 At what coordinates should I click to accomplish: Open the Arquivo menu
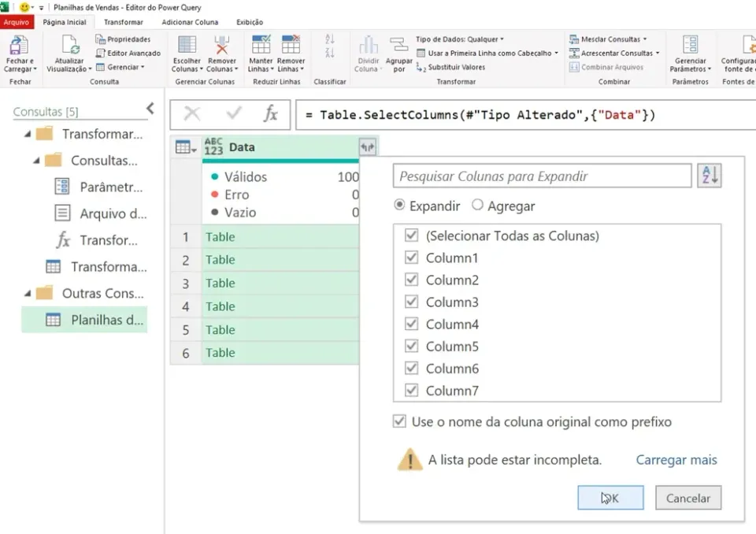(17, 22)
